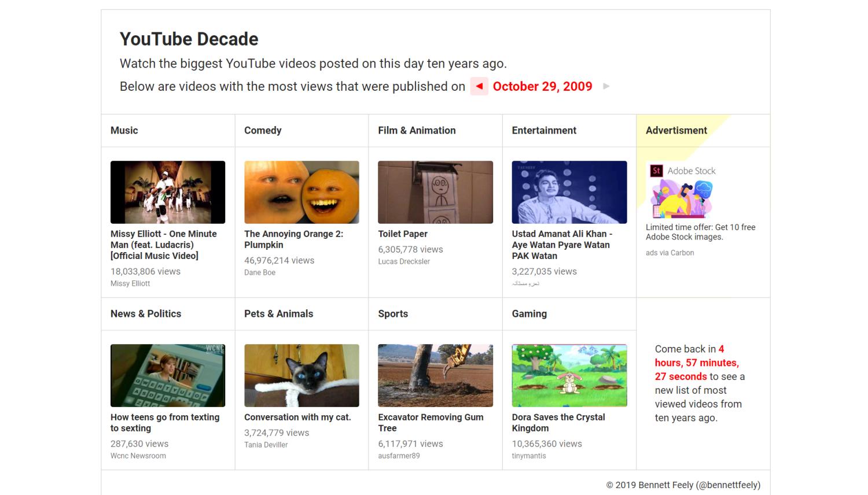This screenshot has height=495, width=868.
Task: Open the Siamese cat video thumbnail
Action: [x=301, y=375]
